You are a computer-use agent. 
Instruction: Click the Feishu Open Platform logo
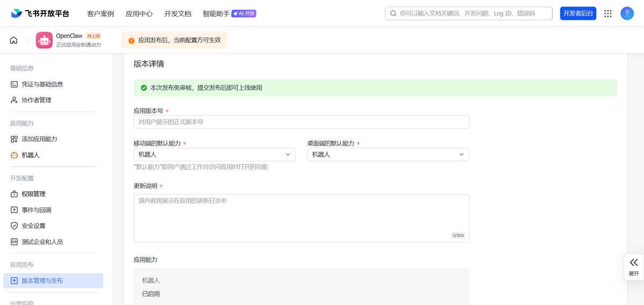point(40,13)
